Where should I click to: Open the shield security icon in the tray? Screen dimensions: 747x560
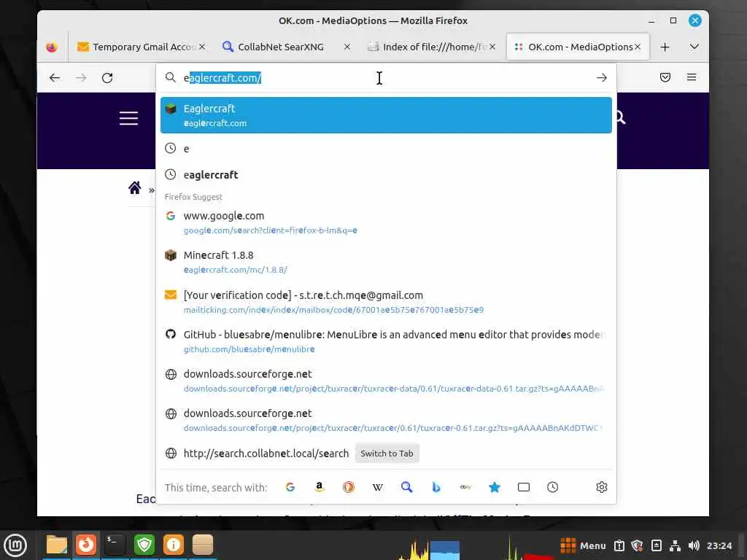(x=637, y=545)
